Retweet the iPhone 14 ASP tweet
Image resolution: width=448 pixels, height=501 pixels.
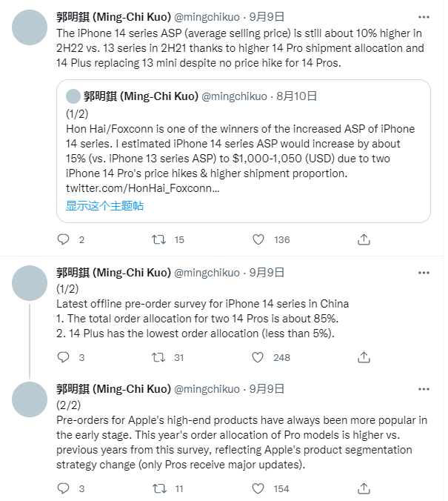pyautogui.click(x=158, y=239)
